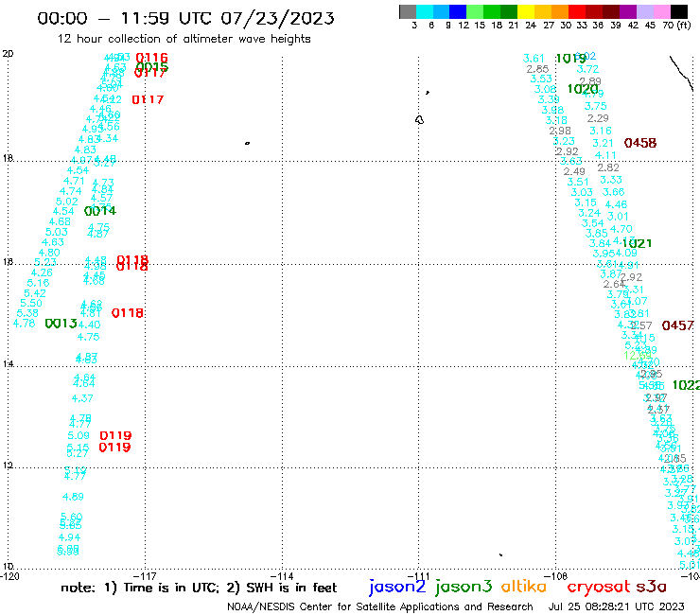
Task: Select the bright red legend swatch above 33
Action: point(576,11)
